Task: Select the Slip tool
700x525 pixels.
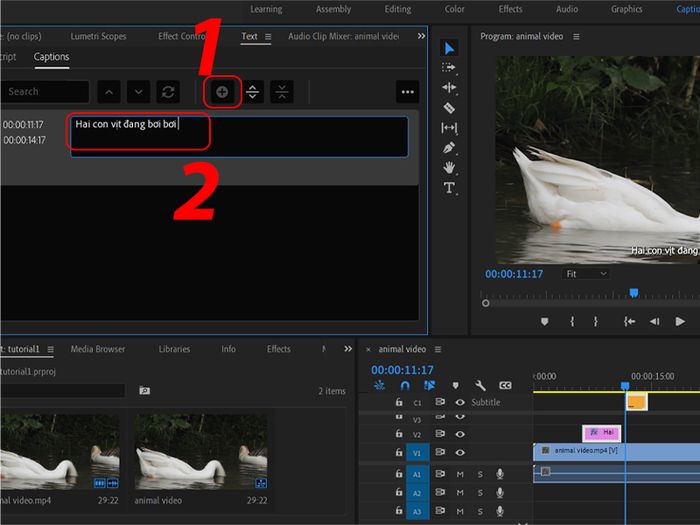Action: tap(449, 128)
